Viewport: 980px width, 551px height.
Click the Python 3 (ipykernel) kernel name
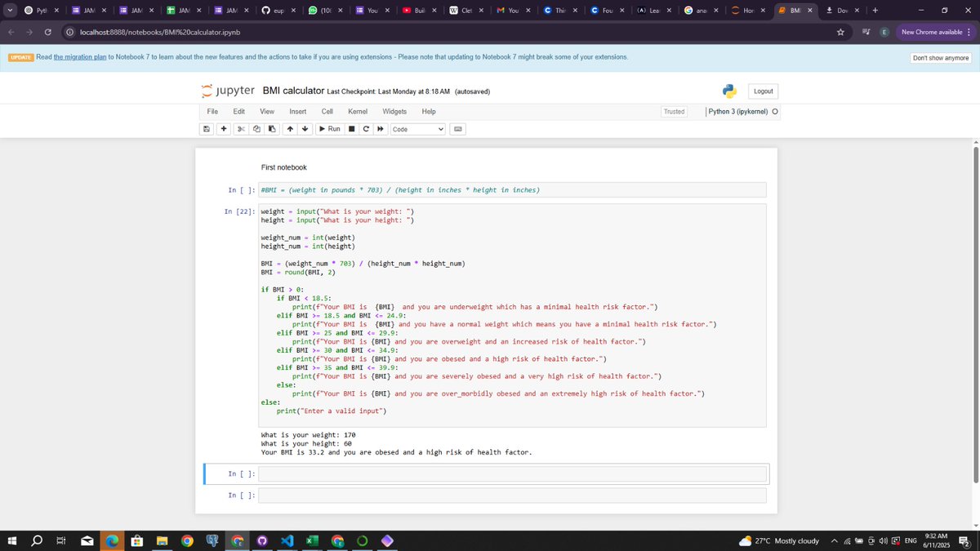pos(737,112)
